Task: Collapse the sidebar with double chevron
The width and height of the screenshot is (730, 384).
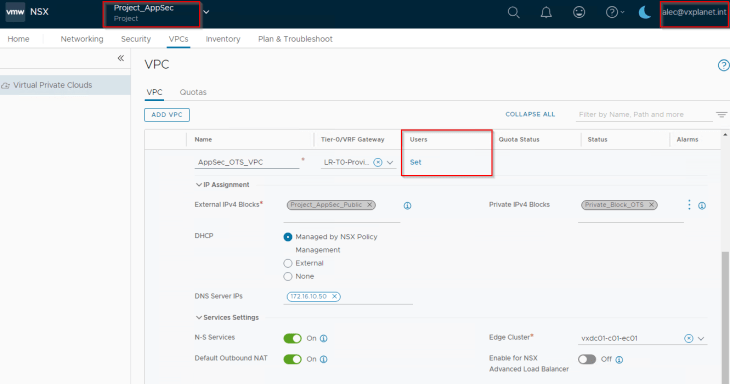Action: tap(121, 58)
